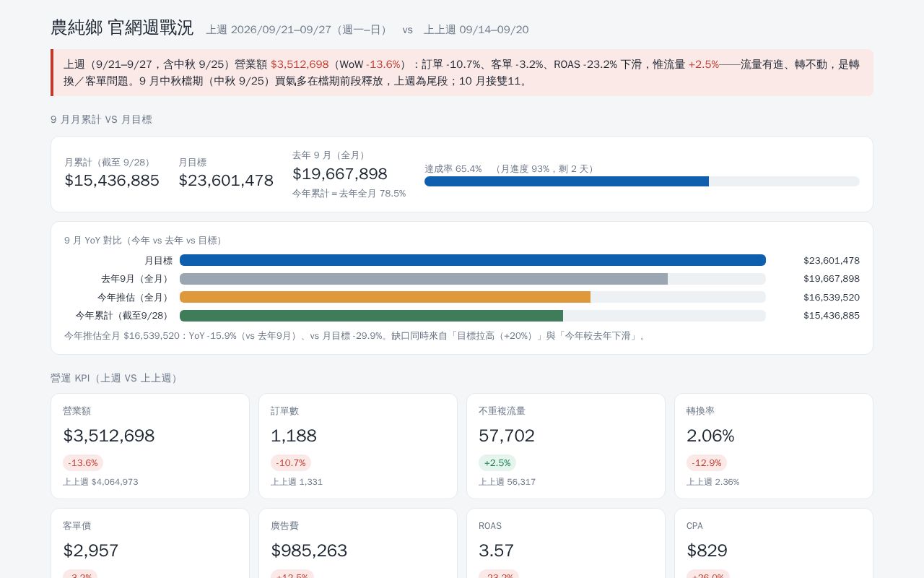Image resolution: width=924 pixels, height=578 pixels.
Task: Click the -12.9% conversion rate badge
Action: 707,462
